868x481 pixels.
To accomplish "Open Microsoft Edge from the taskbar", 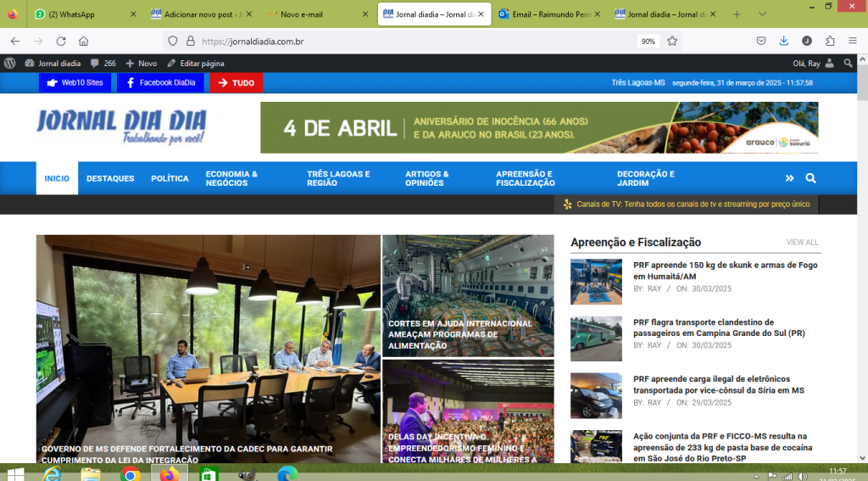I will [287, 474].
